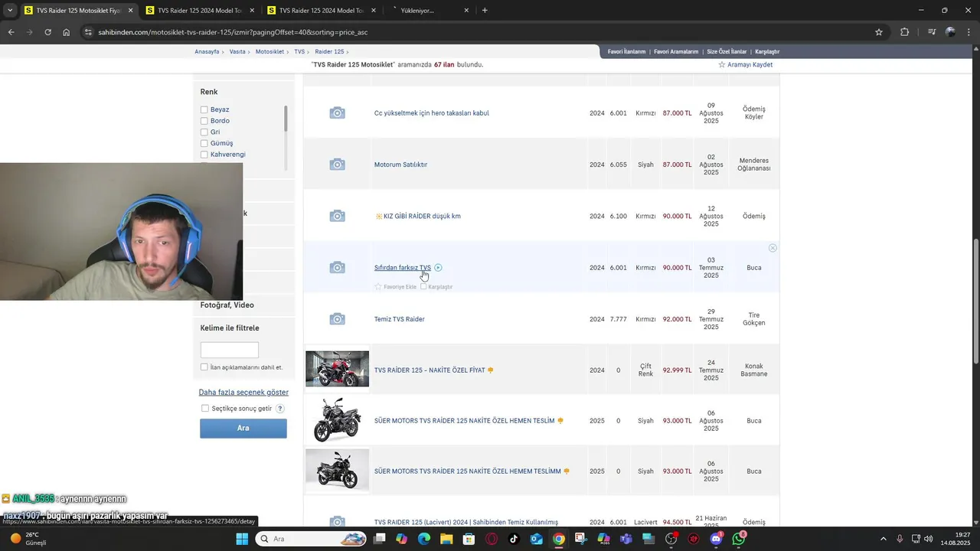This screenshot has width=980, height=551.
Task: Go to 'Motosiklet' breadcrumb
Action: point(269,52)
